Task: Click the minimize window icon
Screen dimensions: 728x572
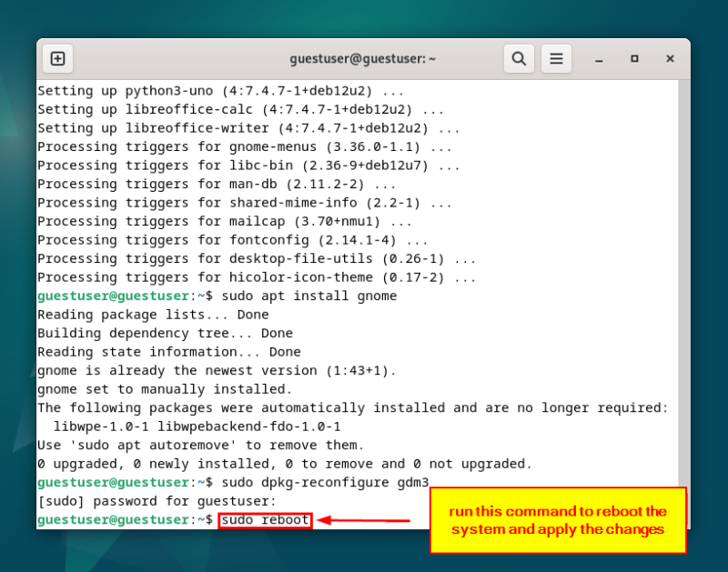Action: (599, 58)
